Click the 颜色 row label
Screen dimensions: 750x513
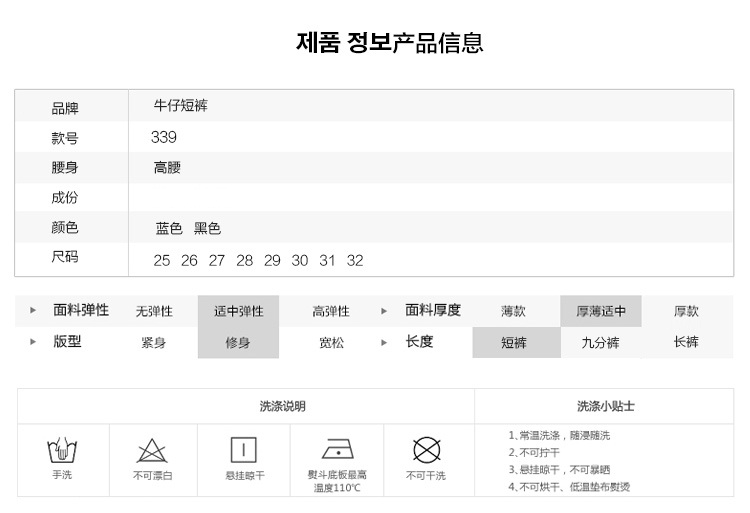click(x=65, y=227)
